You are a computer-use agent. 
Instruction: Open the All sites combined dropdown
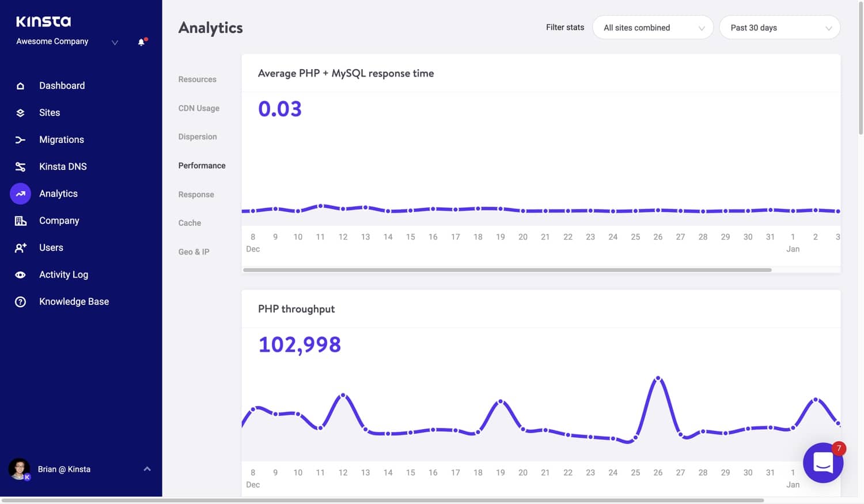653,28
